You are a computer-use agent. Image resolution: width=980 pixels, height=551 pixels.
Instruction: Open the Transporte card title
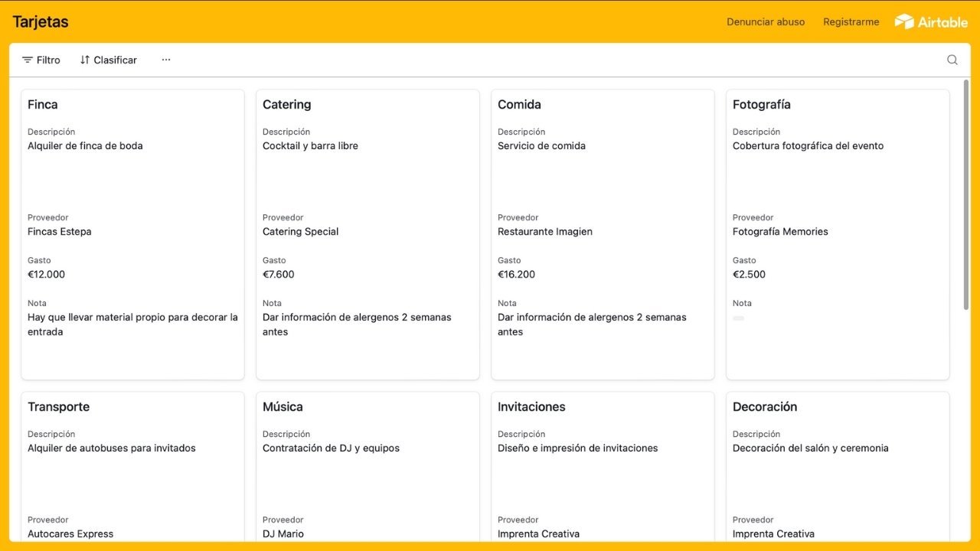[x=59, y=407]
